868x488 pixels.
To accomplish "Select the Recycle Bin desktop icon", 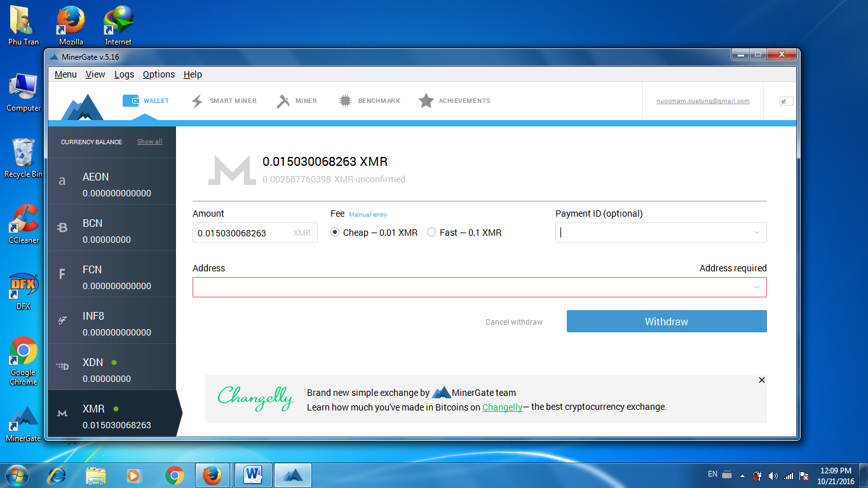I will pos(24,158).
